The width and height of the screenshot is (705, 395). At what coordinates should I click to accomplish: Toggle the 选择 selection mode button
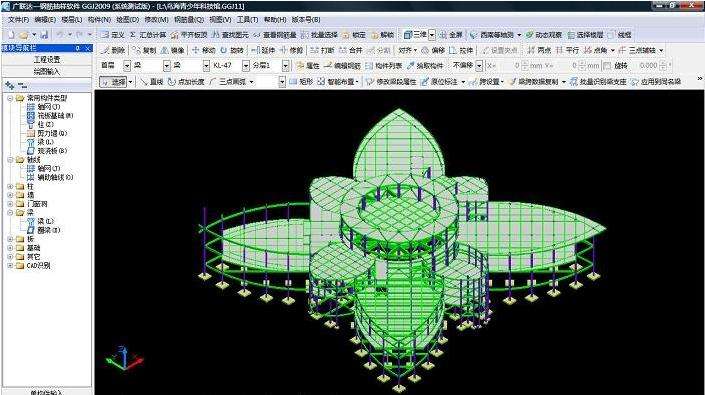tap(114, 82)
